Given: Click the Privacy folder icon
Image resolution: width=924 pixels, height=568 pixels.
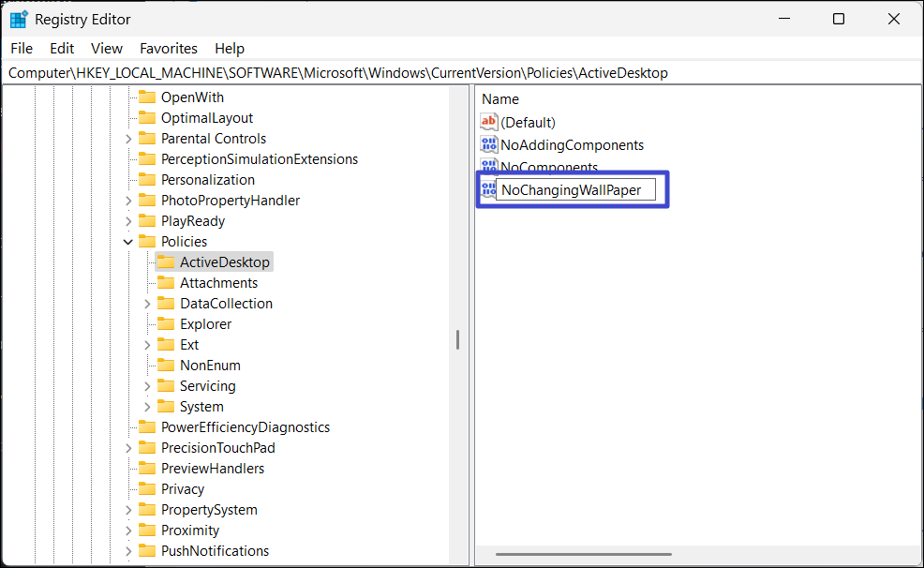Looking at the screenshot, I should (147, 489).
